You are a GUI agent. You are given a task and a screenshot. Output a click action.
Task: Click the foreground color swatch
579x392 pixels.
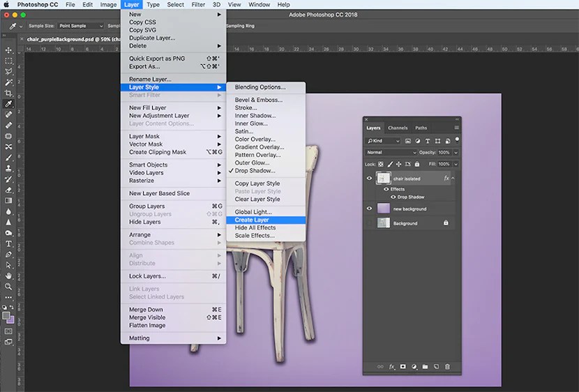pos(6,315)
